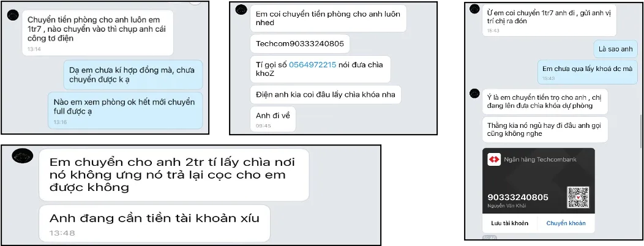Click the Lưu tài khoản button
The width and height of the screenshot is (644, 246).
(509, 223)
